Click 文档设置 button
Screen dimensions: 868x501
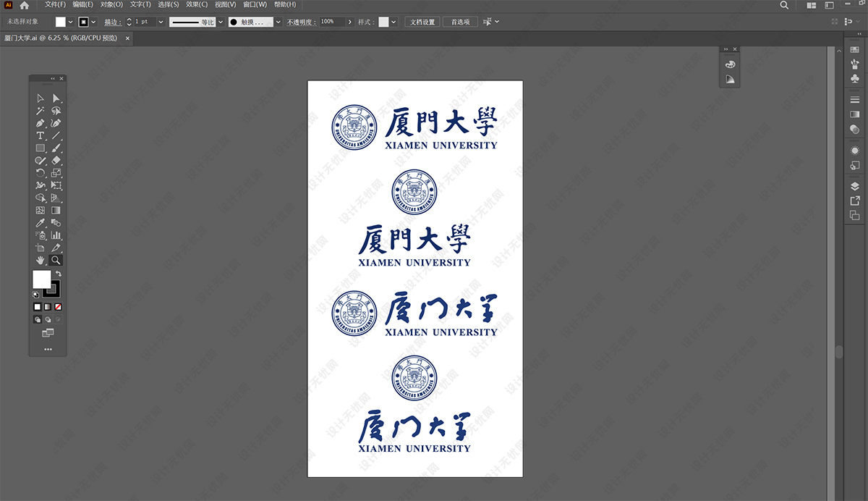coord(422,22)
